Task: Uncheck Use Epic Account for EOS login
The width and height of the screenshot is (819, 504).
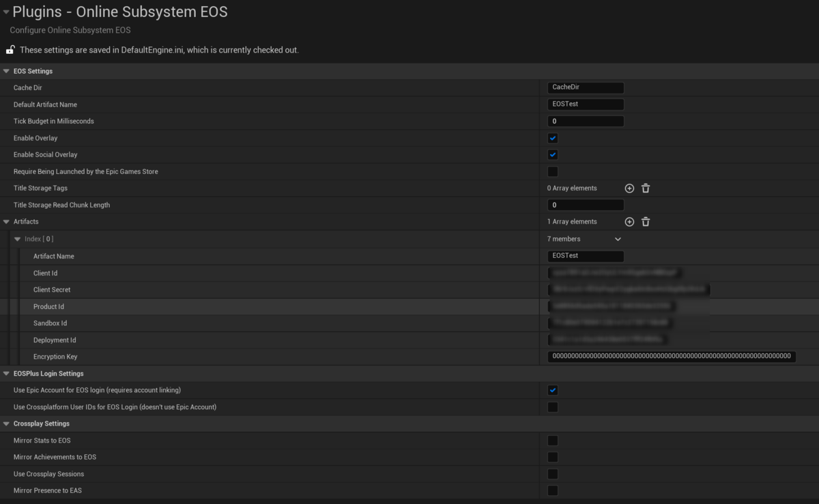Action: (x=553, y=390)
